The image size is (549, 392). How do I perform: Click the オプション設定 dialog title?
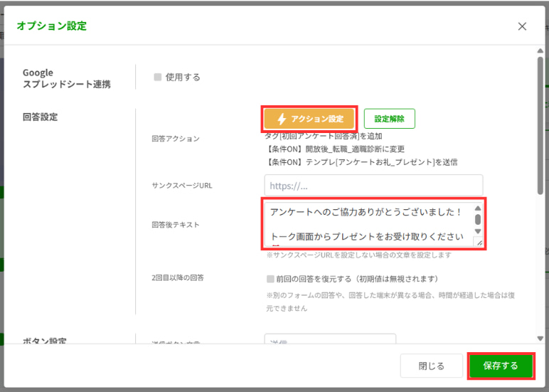(51, 26)
